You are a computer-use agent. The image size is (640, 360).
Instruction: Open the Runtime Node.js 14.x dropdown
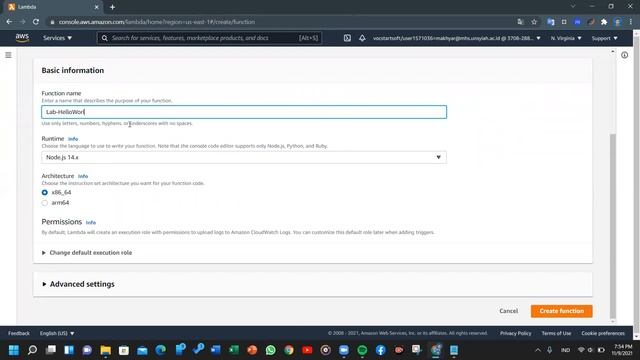[244, 157]
